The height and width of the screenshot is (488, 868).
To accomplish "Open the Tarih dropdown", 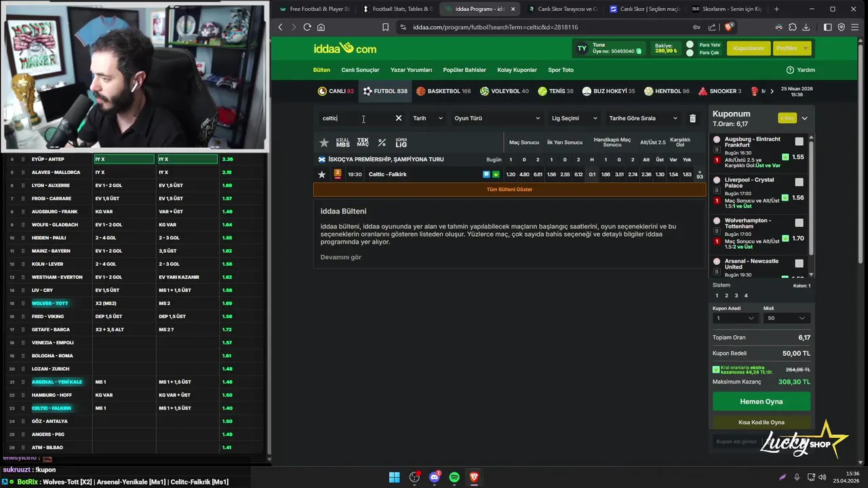I will [x=427, y=118].
